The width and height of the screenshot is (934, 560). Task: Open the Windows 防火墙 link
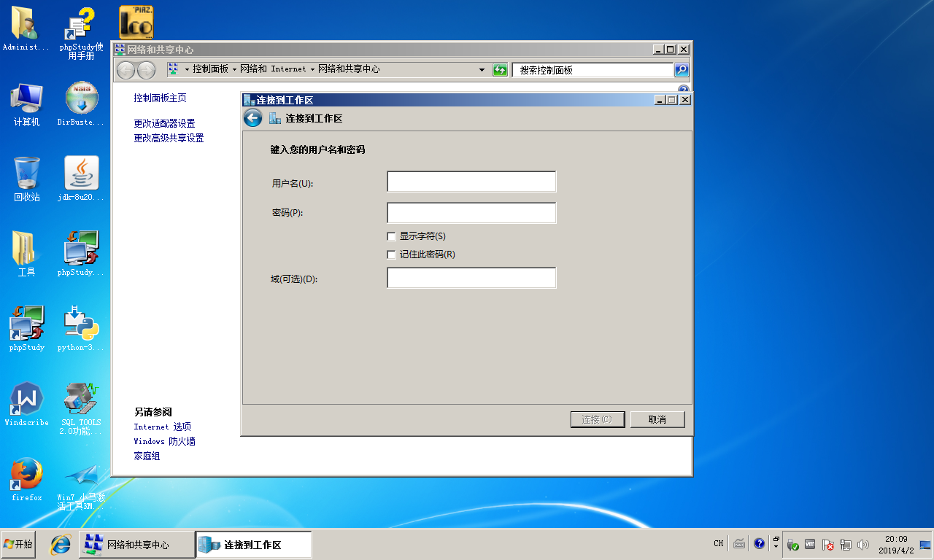[164, 441]
